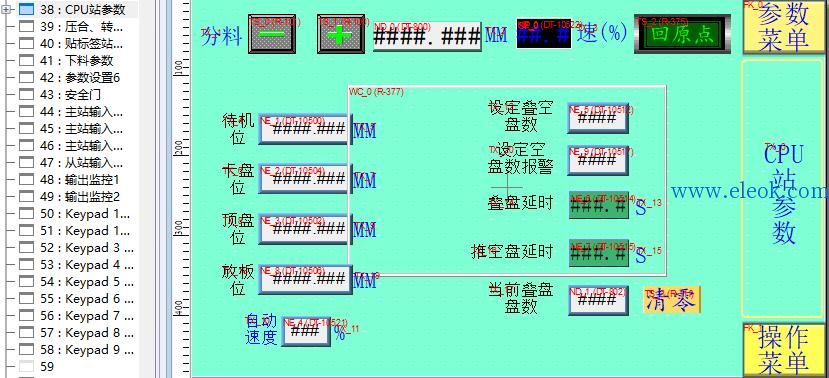This screenshot has width=829, height=378.
Task: Select the 推空盘延时 label
Action: [512, 252]
